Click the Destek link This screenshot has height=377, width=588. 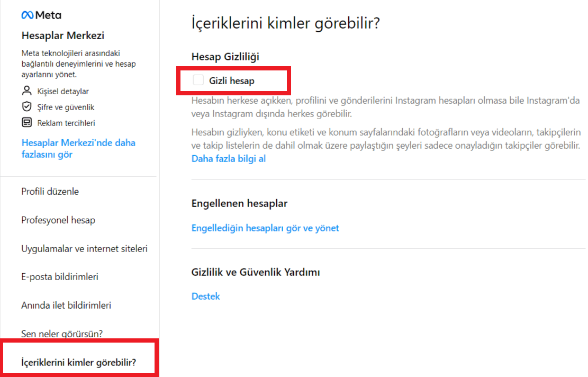(205, 297)
